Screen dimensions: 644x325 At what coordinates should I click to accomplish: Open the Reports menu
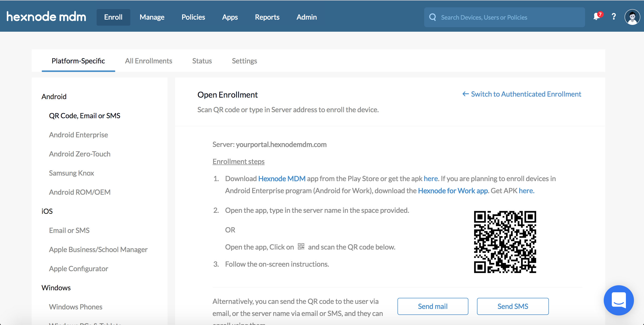(x=267, y=17)
